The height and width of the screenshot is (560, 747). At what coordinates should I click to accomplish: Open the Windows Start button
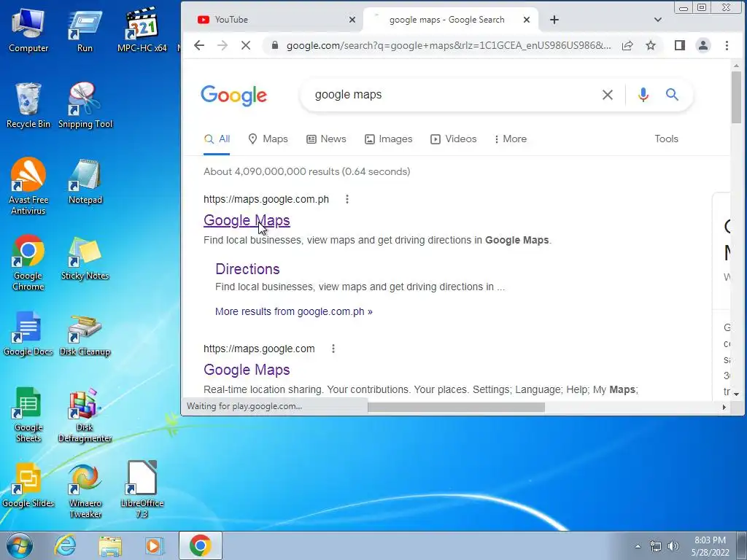pos(19,545)
